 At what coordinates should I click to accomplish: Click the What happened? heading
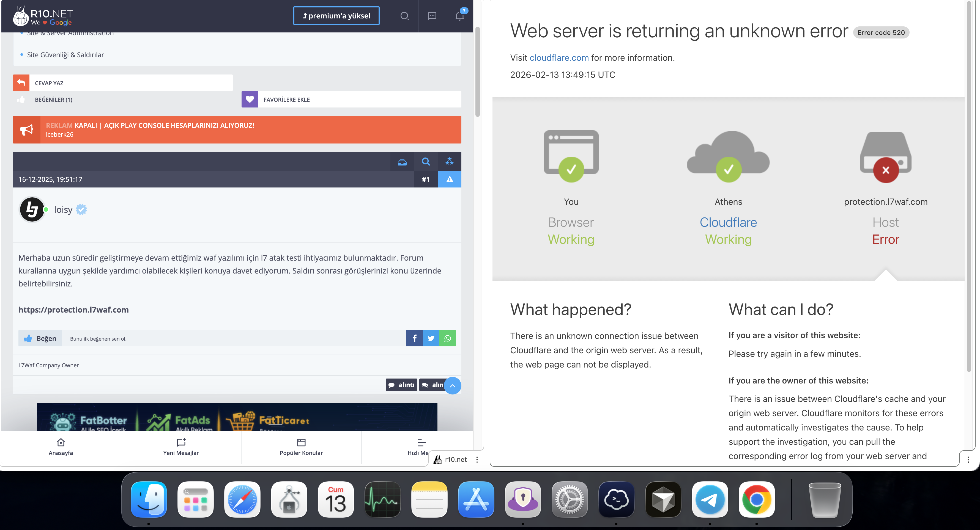click(571, 310)
